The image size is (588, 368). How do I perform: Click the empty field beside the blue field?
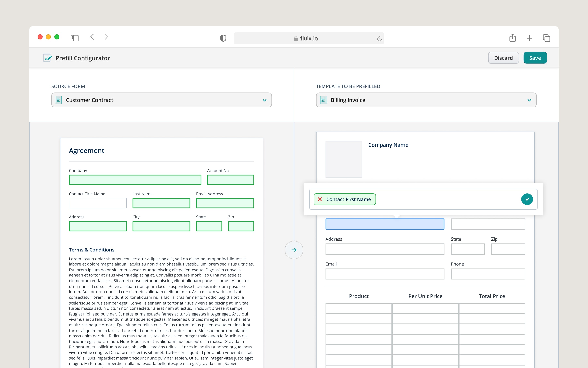tap(488, 224)
